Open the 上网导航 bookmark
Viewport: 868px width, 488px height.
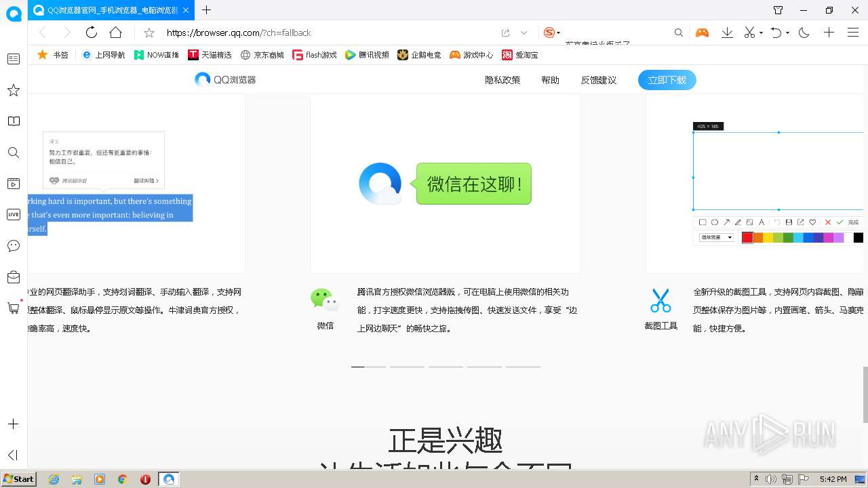pyautogui.click(x=103, y=55)
